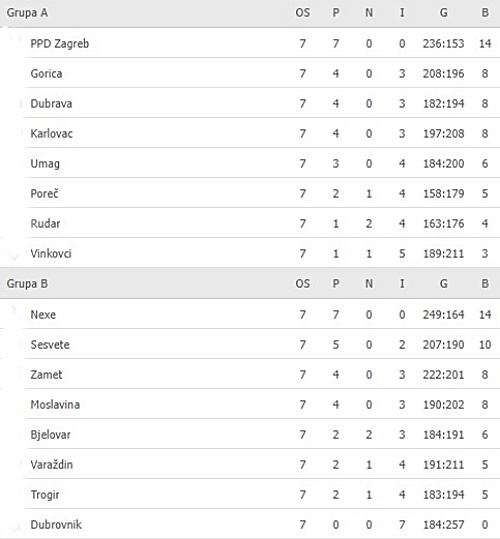This screenshot has height=539, width=500.
Task: Click the Zamet team row
Action: click(250, 374)
